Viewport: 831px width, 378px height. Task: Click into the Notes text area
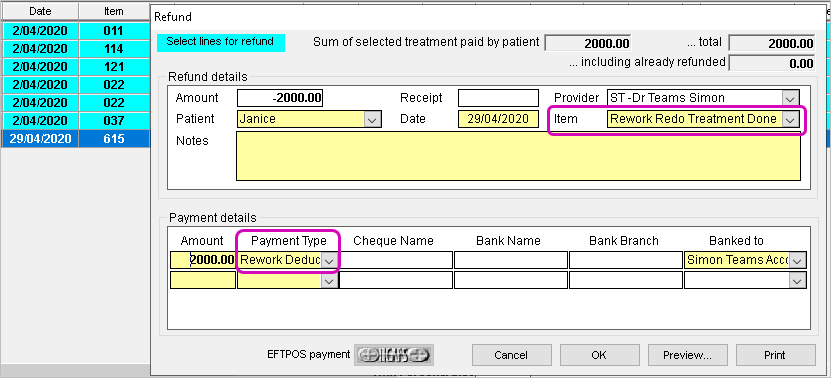point(518,156)
